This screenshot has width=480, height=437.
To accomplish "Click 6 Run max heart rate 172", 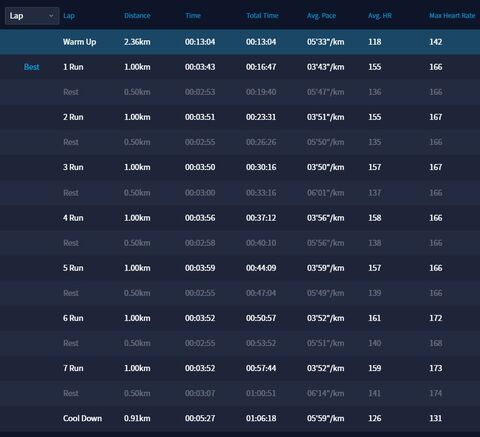I will [x=436, y=318].
